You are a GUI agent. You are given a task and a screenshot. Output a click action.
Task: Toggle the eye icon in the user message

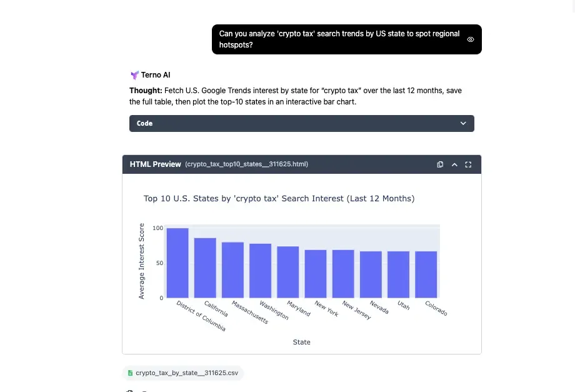pos(471,39)
